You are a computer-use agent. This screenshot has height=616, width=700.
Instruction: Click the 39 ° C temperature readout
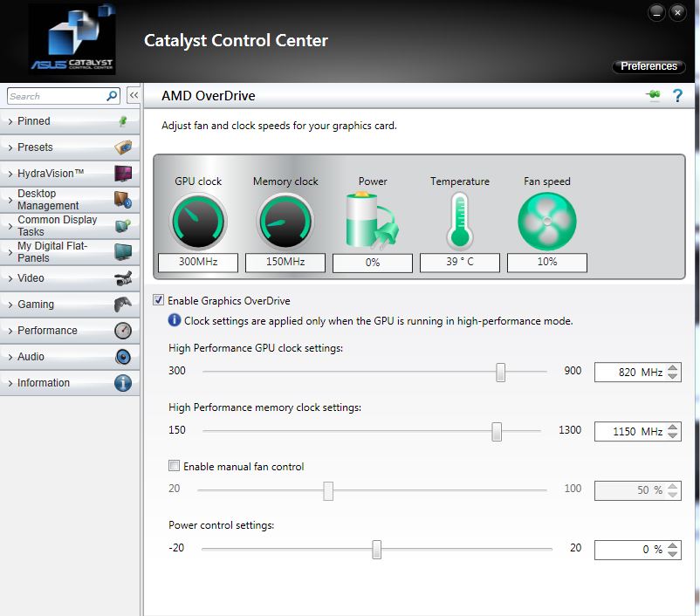[460, 262]
